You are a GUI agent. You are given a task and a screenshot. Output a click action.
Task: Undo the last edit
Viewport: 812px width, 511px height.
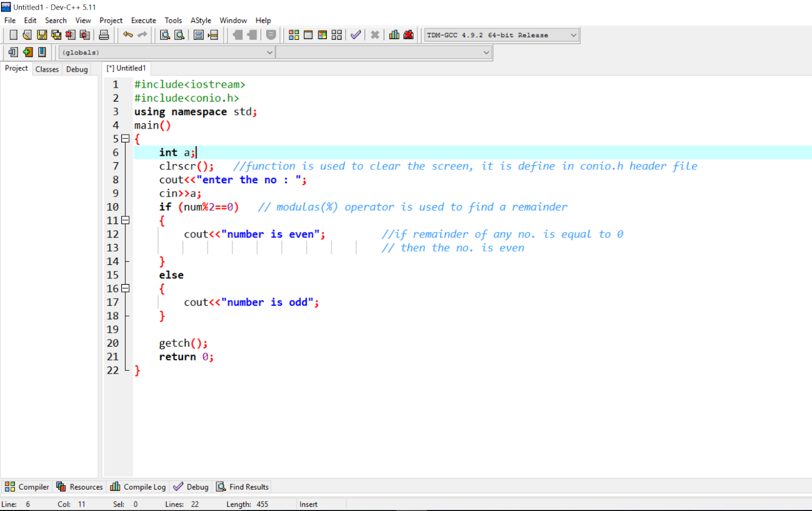point(127,35)
